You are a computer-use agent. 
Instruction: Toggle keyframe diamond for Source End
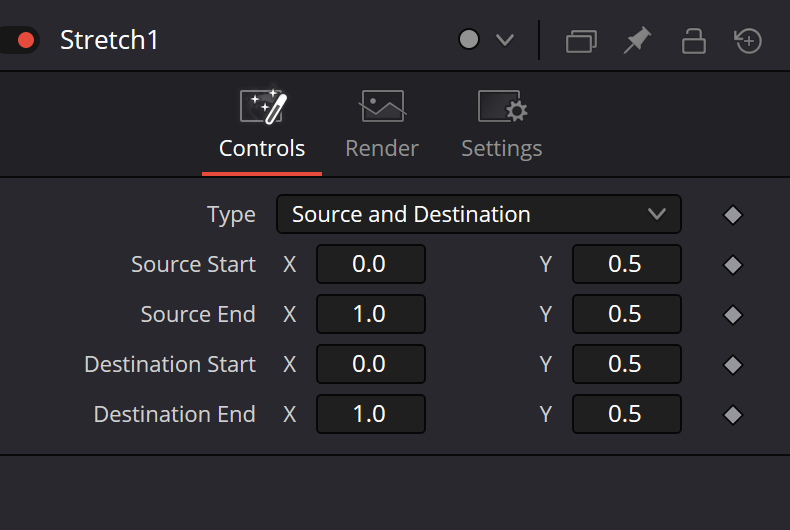(733, 315)
